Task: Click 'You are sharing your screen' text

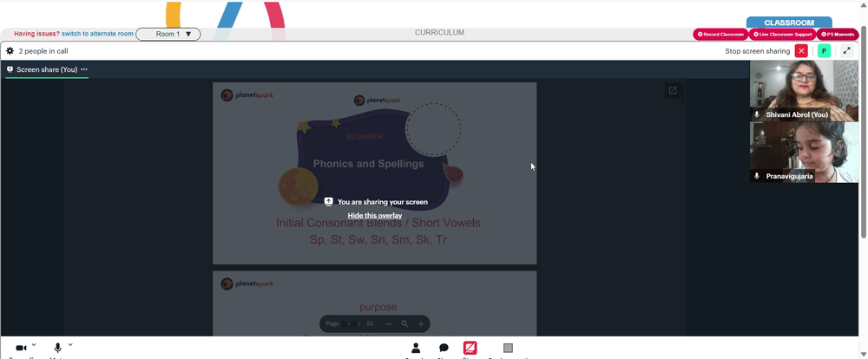Action: pyautogui.click(x=383, y=202)
